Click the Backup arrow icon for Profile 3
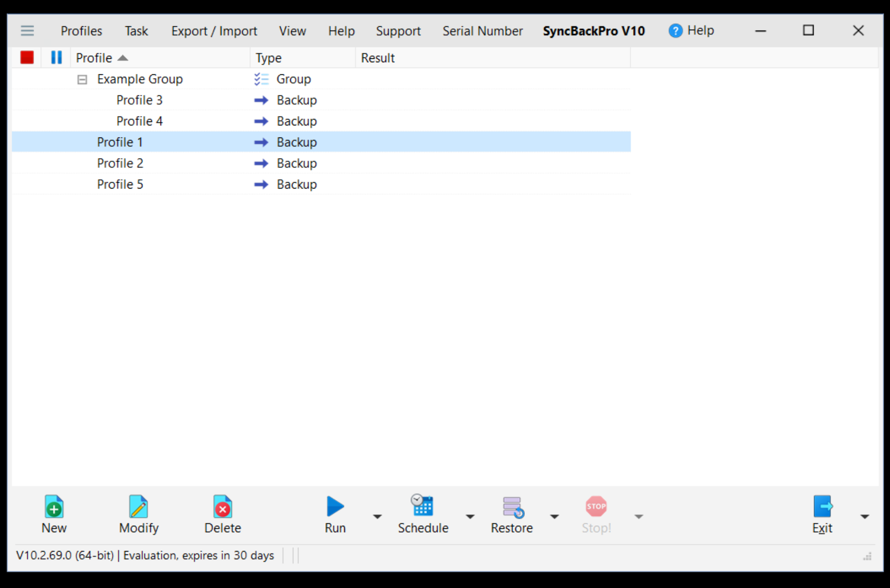This screenshot has height=588, width=890. 261,100
